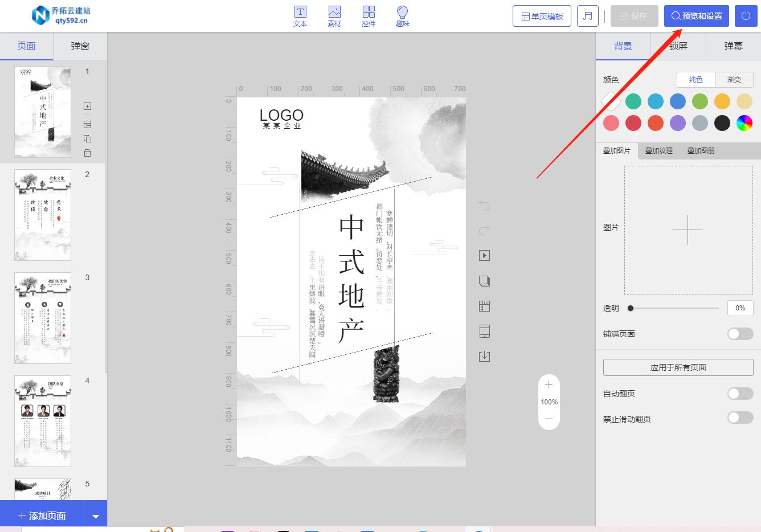
Task: Select the 纯色 solid color option
Action: tap(696, 80)
